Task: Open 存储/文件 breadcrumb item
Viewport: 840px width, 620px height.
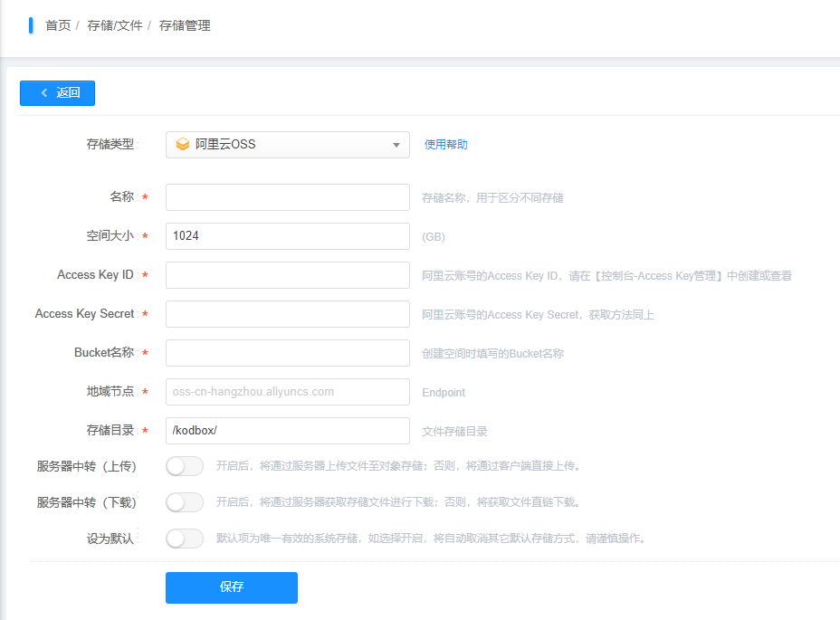Action: 115,25
